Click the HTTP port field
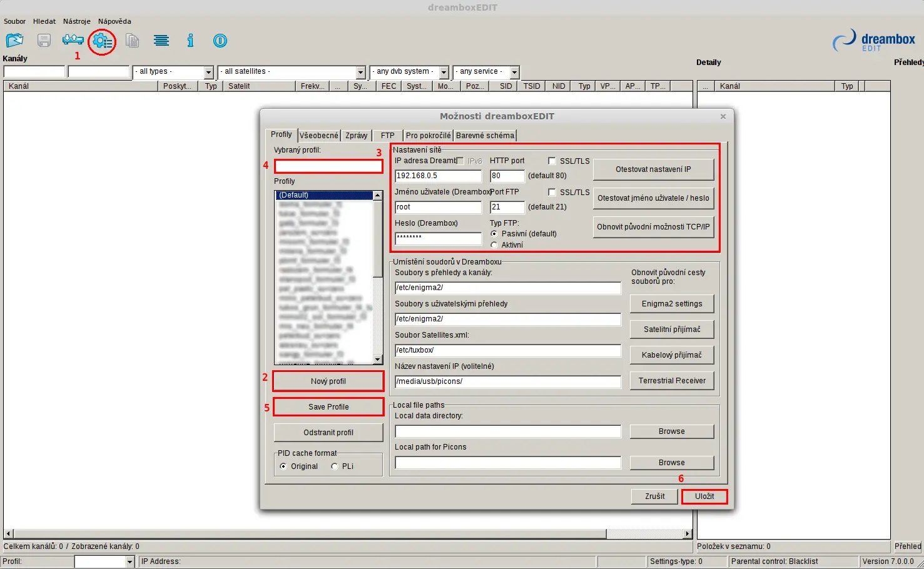This screenshot has width=924, height=569. [x=507, y=176]
